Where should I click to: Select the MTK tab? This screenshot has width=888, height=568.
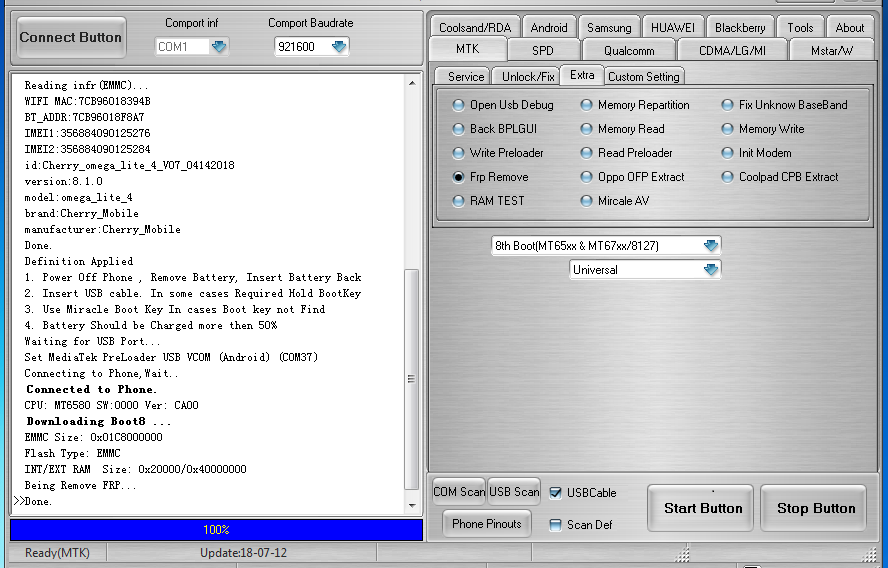[467, 49]
